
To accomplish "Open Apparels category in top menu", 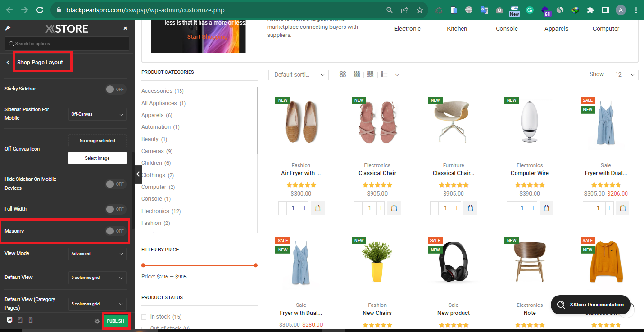I will (556, 29).
